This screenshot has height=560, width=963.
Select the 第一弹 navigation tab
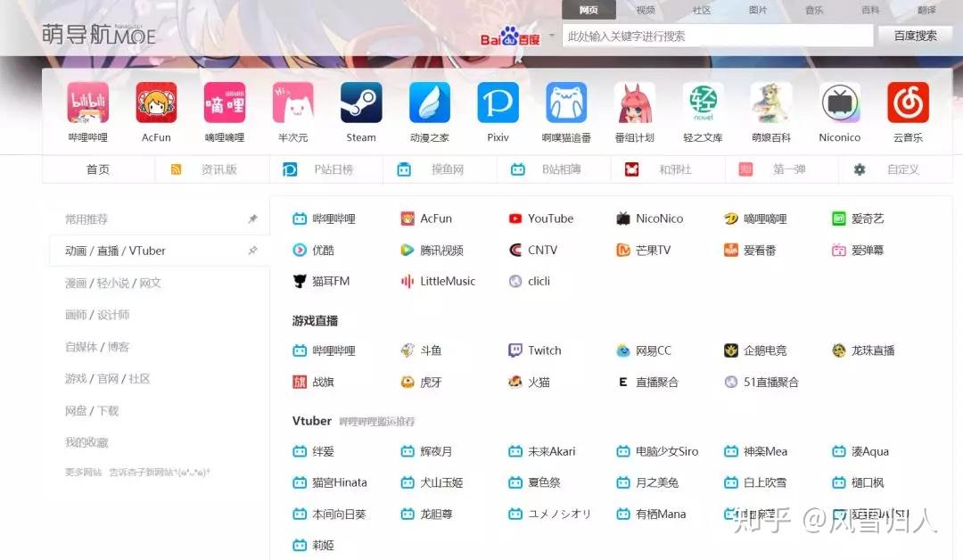point(782,169)
